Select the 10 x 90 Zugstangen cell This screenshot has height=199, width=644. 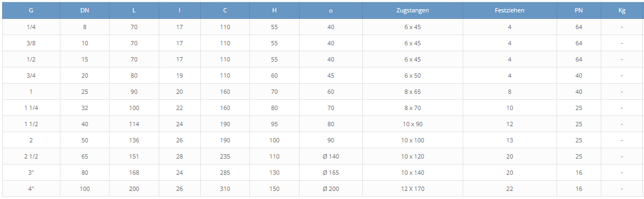(412, 124)
